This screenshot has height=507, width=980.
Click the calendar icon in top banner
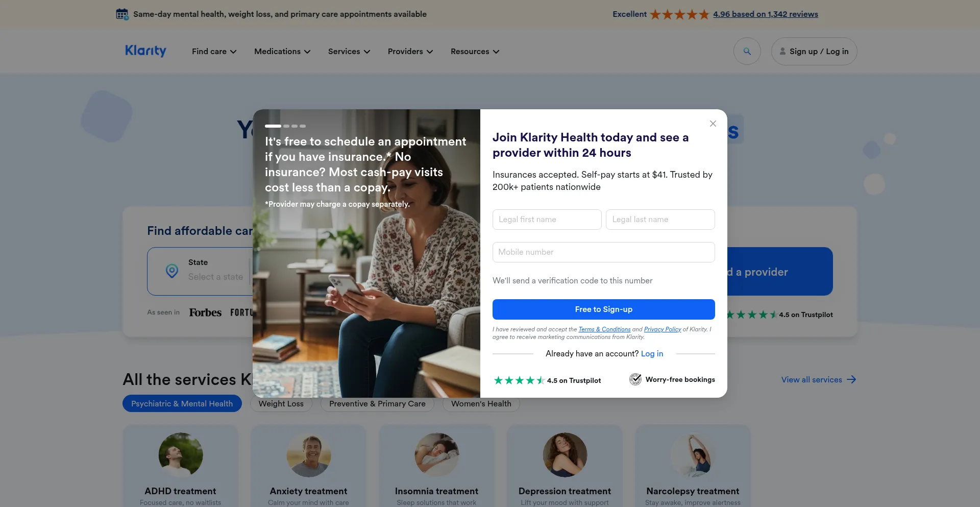(x=122, y=14)
